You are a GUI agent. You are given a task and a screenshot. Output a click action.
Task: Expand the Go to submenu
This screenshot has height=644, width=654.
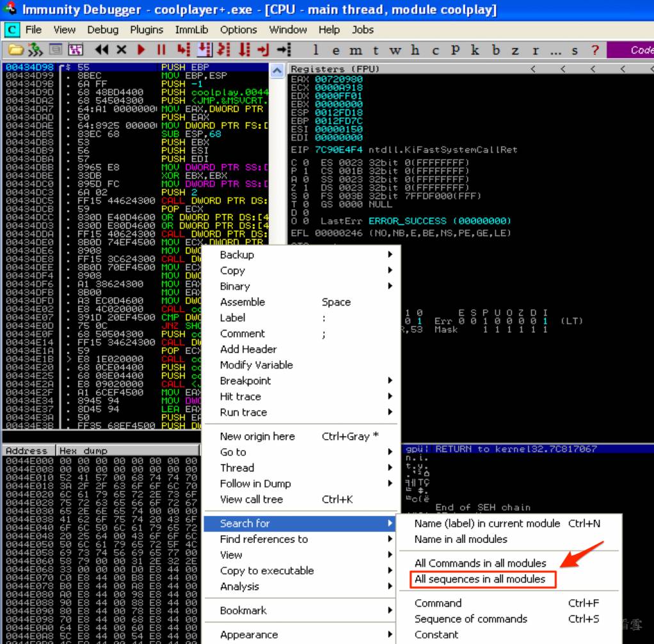[x=301, y=452]
